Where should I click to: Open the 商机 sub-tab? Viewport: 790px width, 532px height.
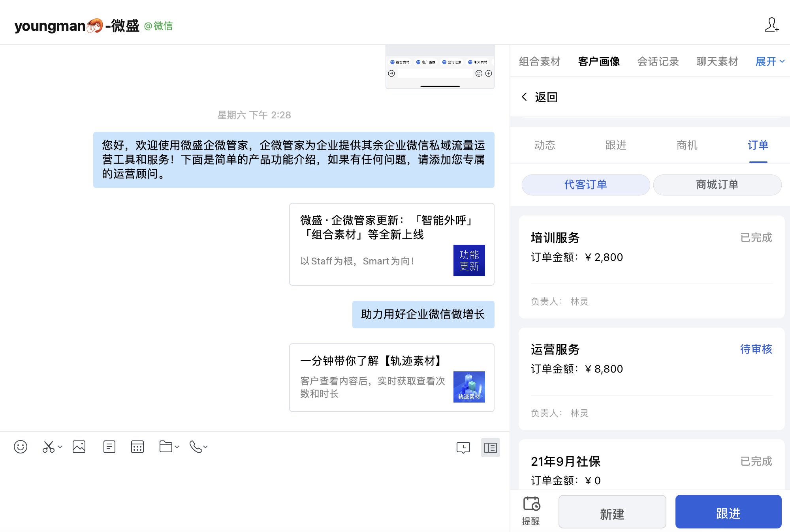pos(687,145)
